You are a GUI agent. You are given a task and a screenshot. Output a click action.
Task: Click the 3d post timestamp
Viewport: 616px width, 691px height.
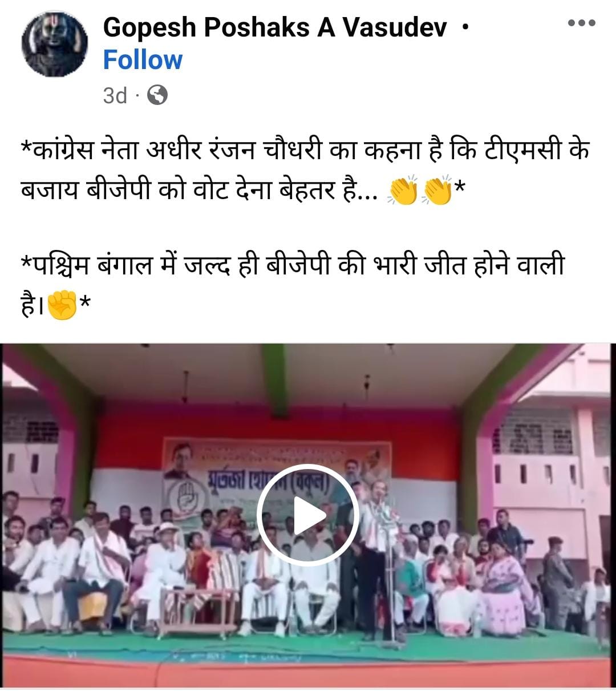pos(115,95)
